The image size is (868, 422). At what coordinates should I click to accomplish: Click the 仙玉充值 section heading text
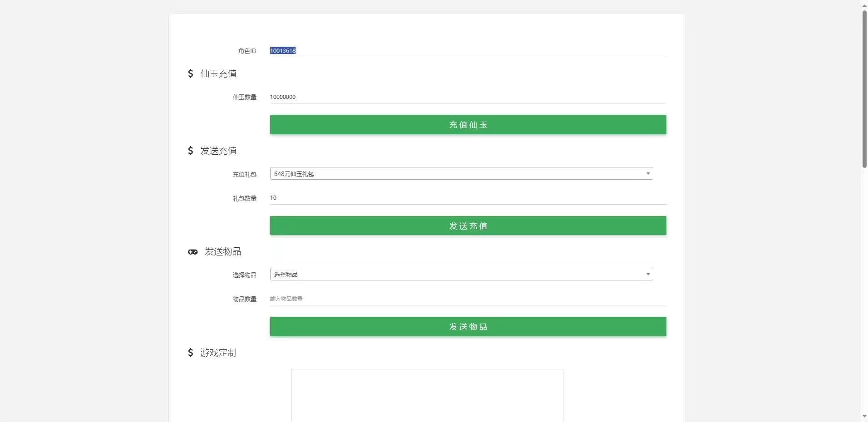coord(219,74)
